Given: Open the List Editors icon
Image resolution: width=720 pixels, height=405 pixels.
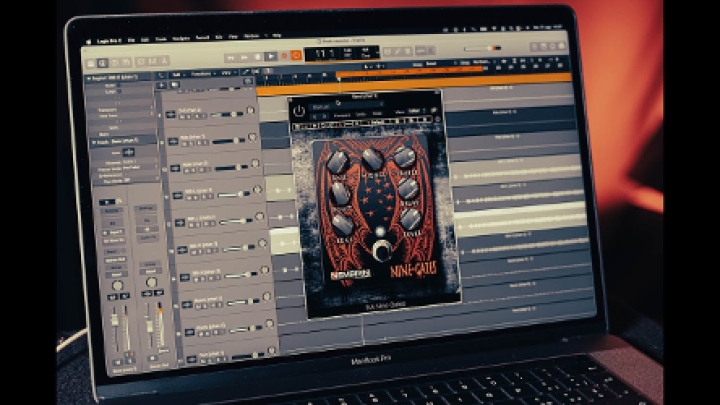Looking at the screenshot, I should coord(534,46).
